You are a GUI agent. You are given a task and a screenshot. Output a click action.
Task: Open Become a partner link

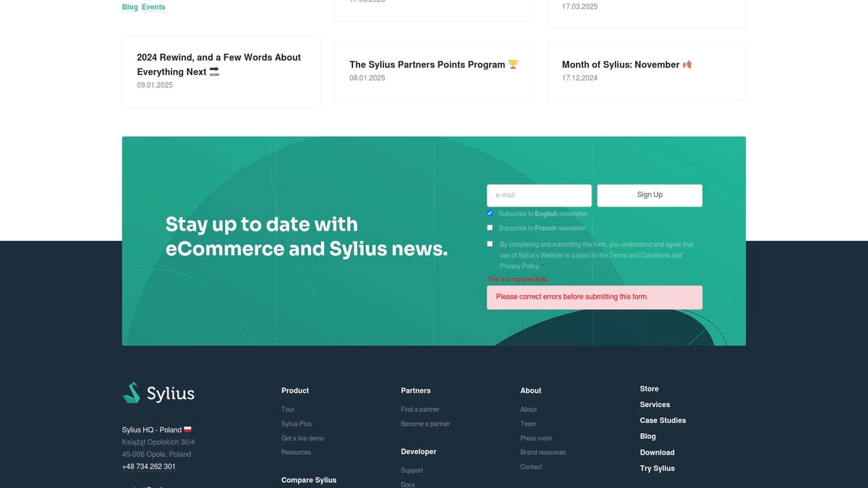(x=425, y=424)
